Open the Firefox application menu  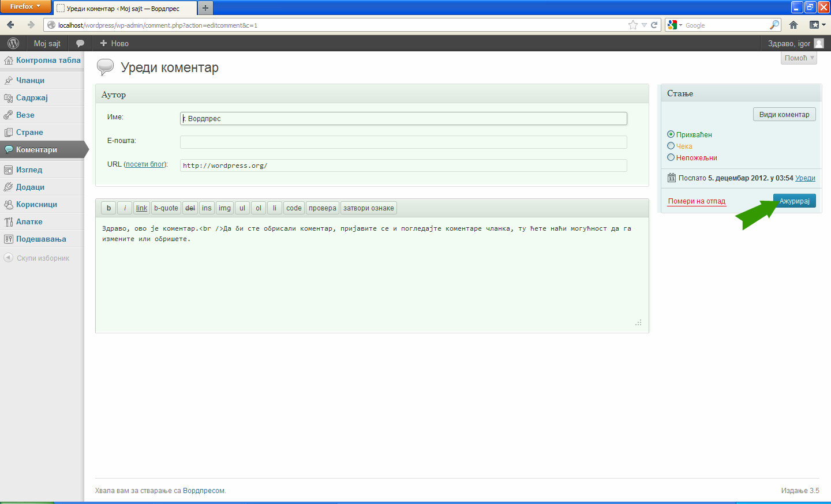click(x=25, y=6)
